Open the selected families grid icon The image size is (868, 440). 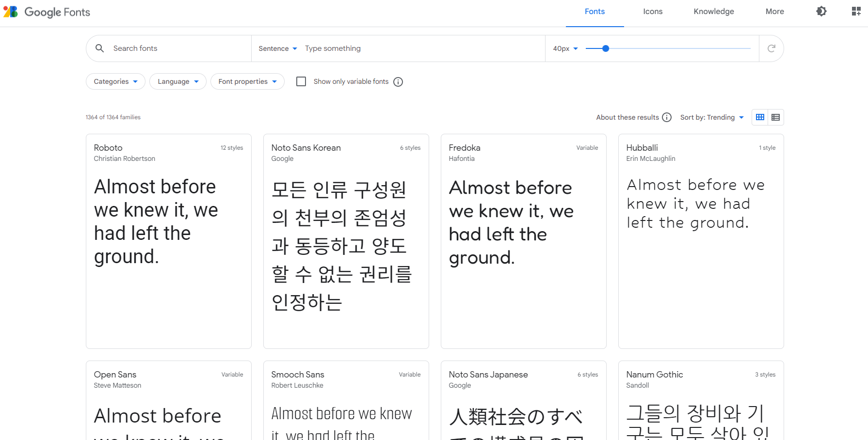coord(856,11)
